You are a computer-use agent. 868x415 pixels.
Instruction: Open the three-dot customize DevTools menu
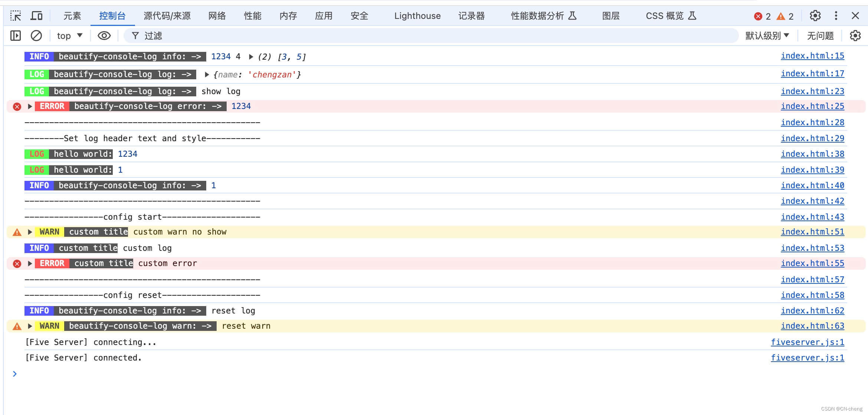pyautogui.click(x=836, y=16)
